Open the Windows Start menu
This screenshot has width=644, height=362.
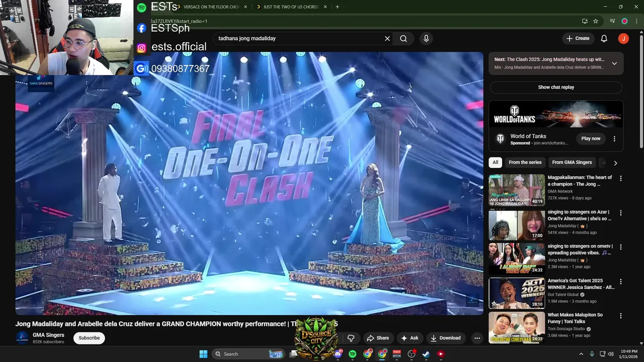203,354
